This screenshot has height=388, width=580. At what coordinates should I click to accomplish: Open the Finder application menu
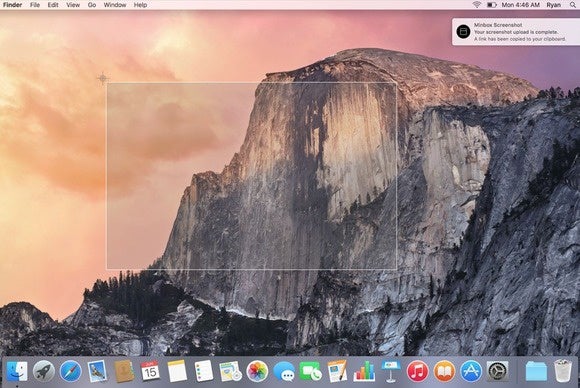pyautogui.click(x=13, y=5)
